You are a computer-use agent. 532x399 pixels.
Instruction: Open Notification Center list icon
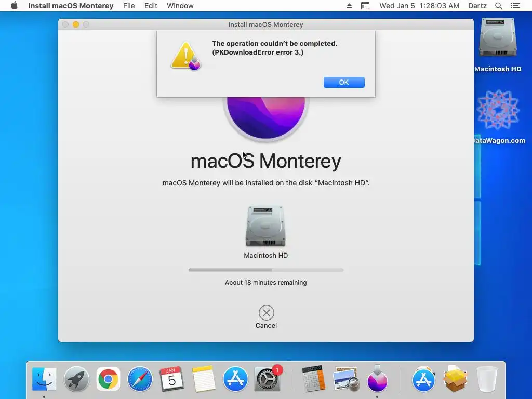pos(515,6)
